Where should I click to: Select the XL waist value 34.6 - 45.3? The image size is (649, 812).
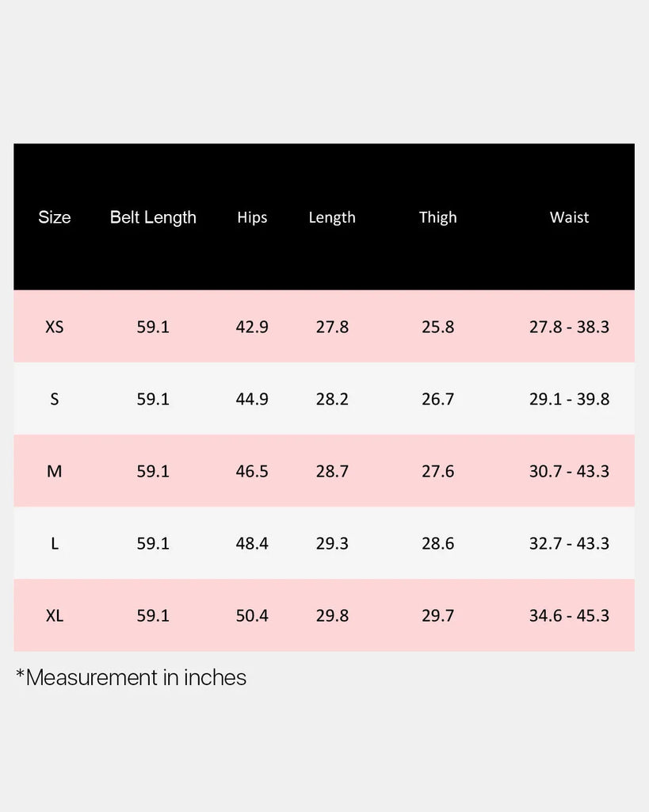click(x=569, y=615)
